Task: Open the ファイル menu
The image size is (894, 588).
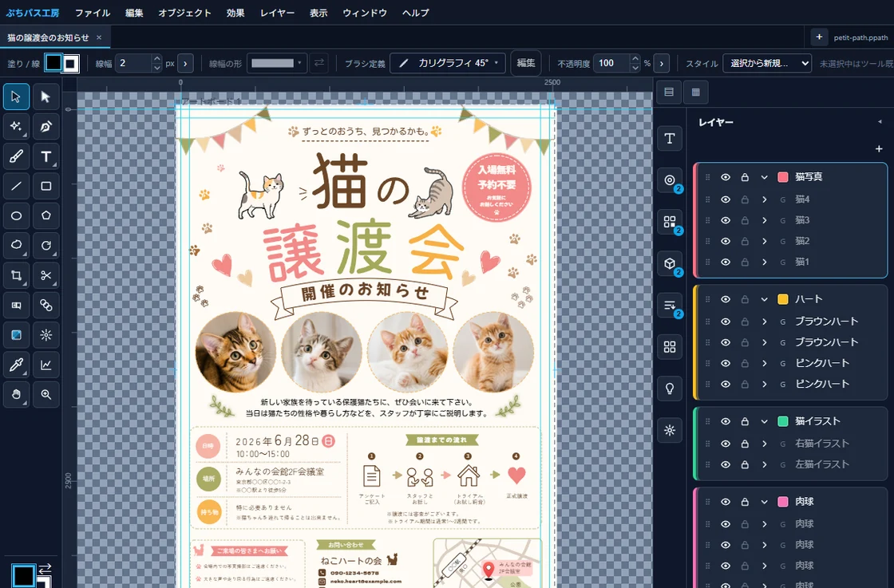Action: 93,13
